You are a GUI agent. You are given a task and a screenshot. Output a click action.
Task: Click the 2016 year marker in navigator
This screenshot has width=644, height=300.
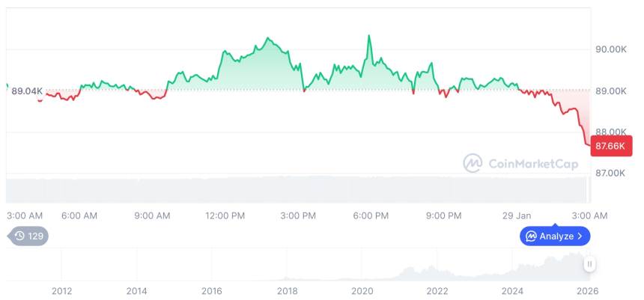(212, 290)
